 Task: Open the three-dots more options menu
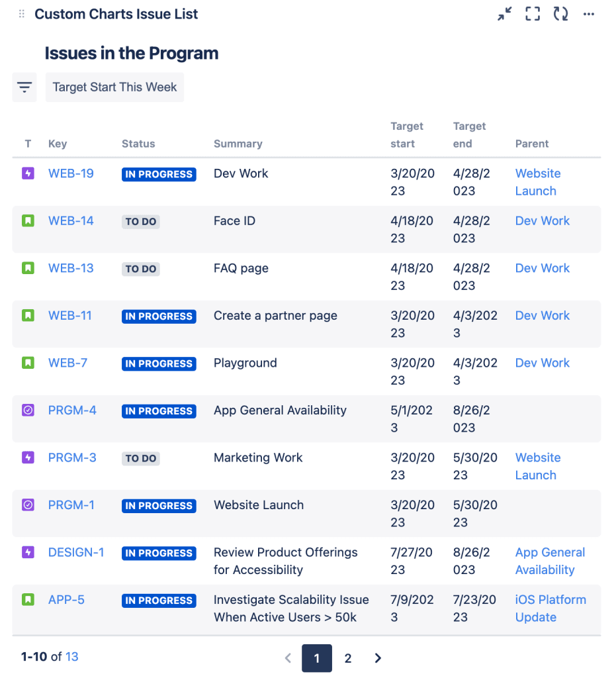tap(589, 14)
